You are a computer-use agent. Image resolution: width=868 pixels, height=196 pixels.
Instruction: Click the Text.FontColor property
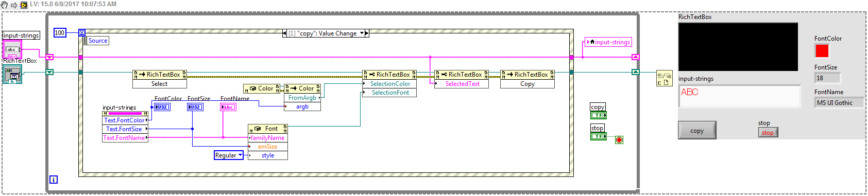(125, 120)
